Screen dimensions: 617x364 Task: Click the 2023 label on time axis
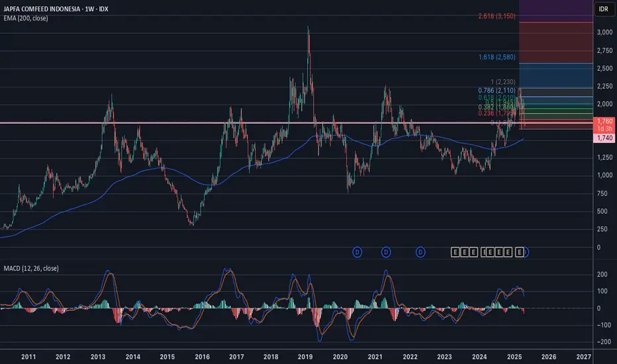(445, 357)
